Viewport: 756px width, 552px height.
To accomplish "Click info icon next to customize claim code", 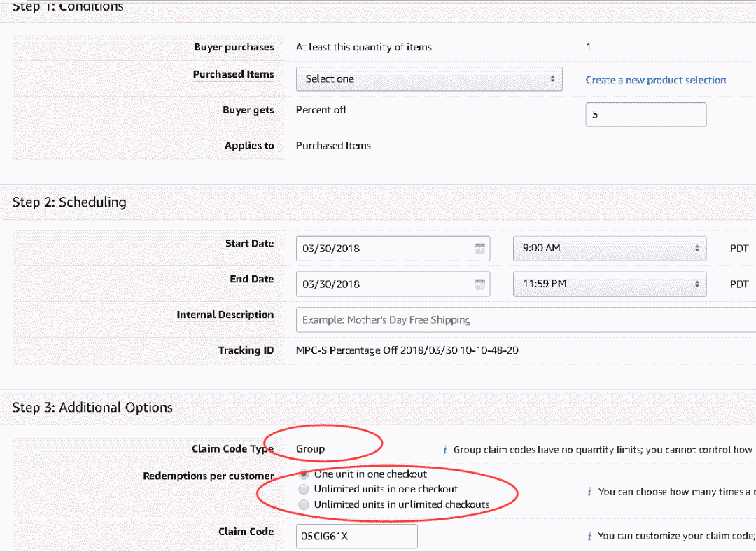I will tap(589, 536).
